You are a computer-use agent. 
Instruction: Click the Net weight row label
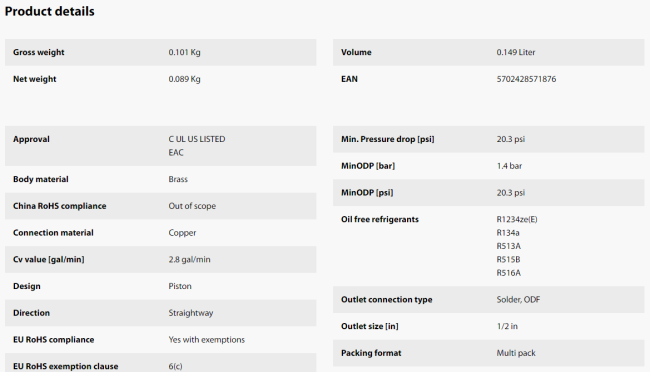click(34, 79)
